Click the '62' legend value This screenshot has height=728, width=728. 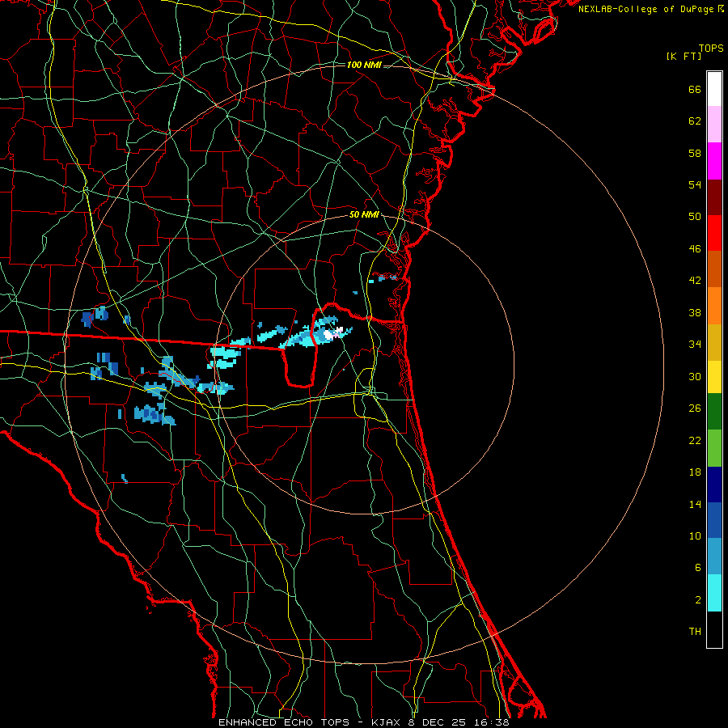click(x=695, y=121)
